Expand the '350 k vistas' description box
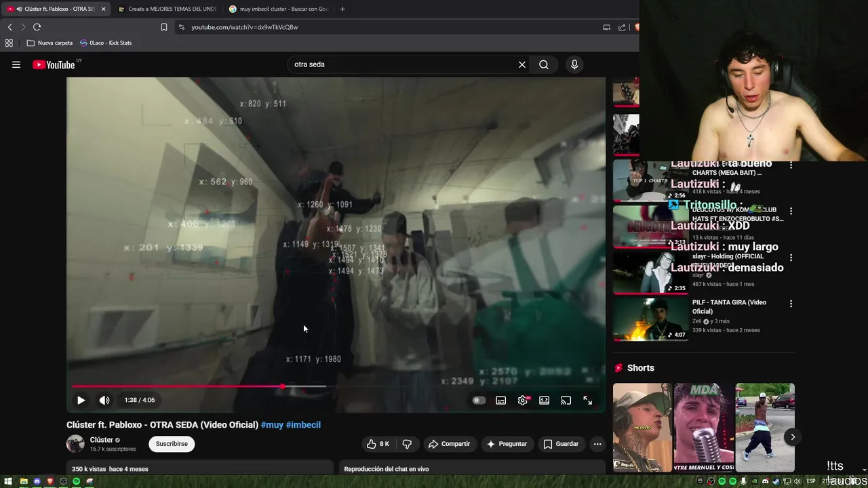The height and width of the screenshot is (488, 868). pos(200,469)
